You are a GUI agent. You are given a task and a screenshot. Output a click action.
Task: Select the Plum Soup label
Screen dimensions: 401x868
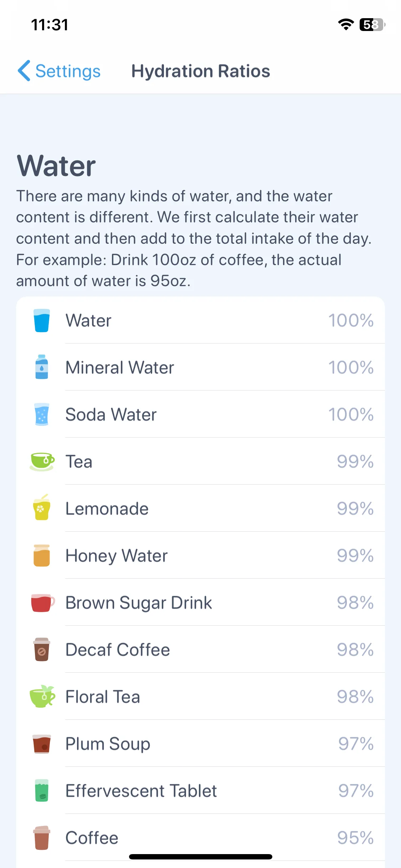[x=108, y=744]
